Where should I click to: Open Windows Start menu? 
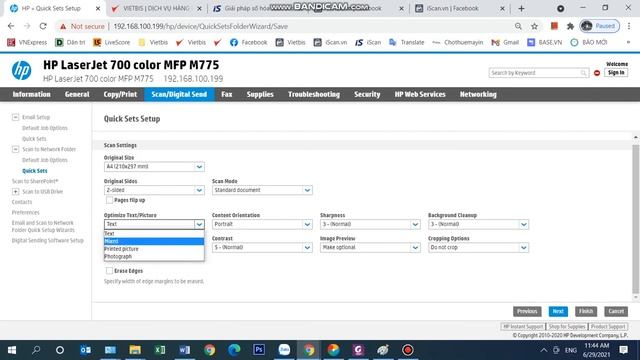pyautogui.click(x=12, y=350)
